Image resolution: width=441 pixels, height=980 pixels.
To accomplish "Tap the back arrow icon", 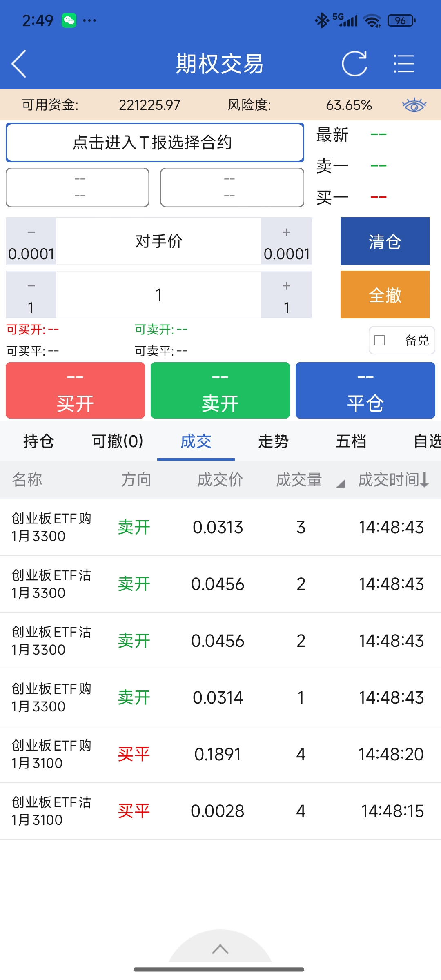I will point(19,64).
